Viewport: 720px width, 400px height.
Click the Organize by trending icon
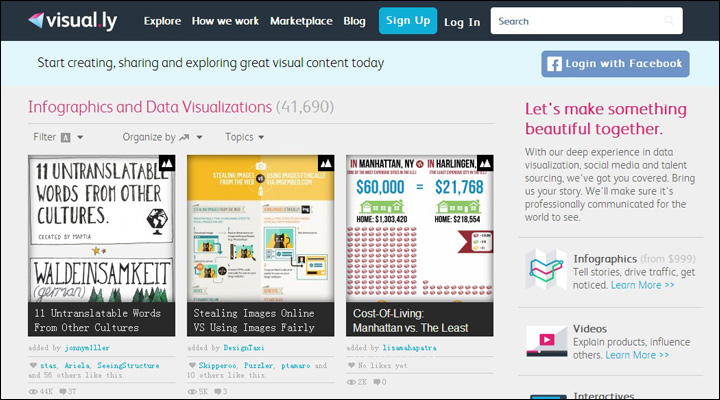click(184, 137)
